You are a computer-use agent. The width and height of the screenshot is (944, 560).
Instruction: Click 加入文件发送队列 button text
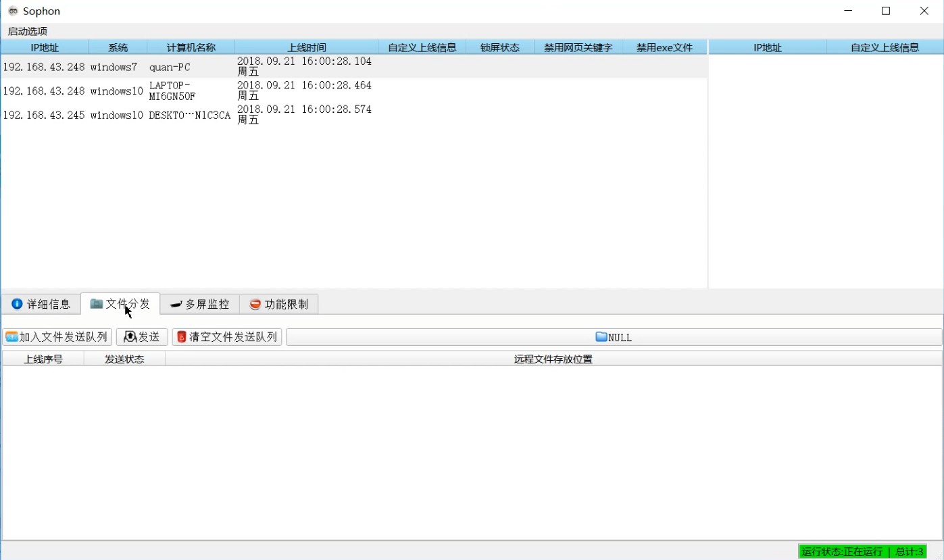[x=64, y=336]
